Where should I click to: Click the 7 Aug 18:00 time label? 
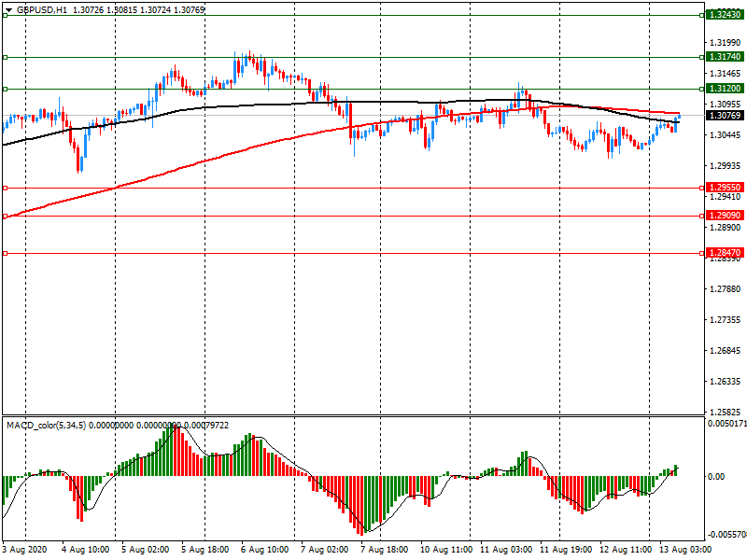pos(384,550)
